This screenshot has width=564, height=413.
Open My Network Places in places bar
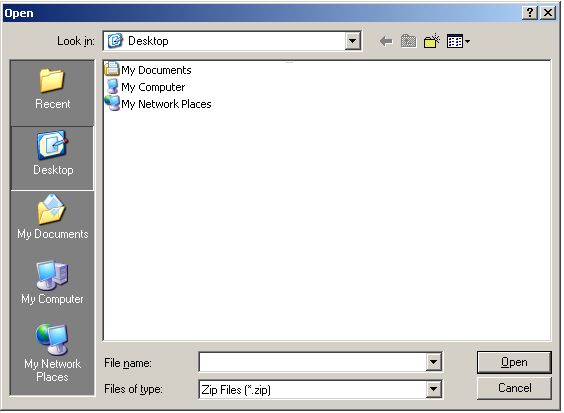pyautogui.click(x=53, y=353)
